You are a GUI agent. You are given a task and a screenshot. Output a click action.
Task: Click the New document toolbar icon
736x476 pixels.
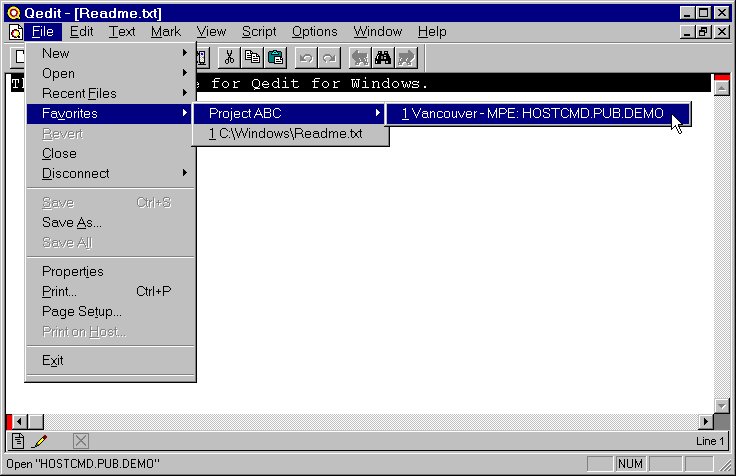click(18, 58)
